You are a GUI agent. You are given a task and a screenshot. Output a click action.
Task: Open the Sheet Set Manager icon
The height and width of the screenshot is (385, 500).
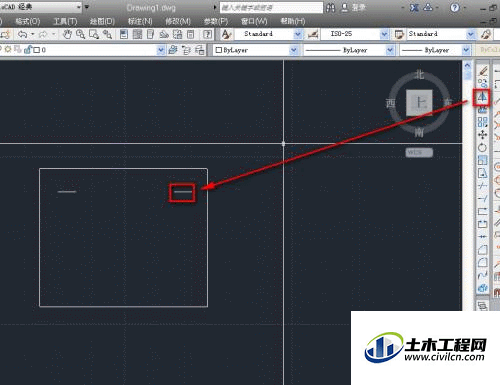click(x=164, y=34)
